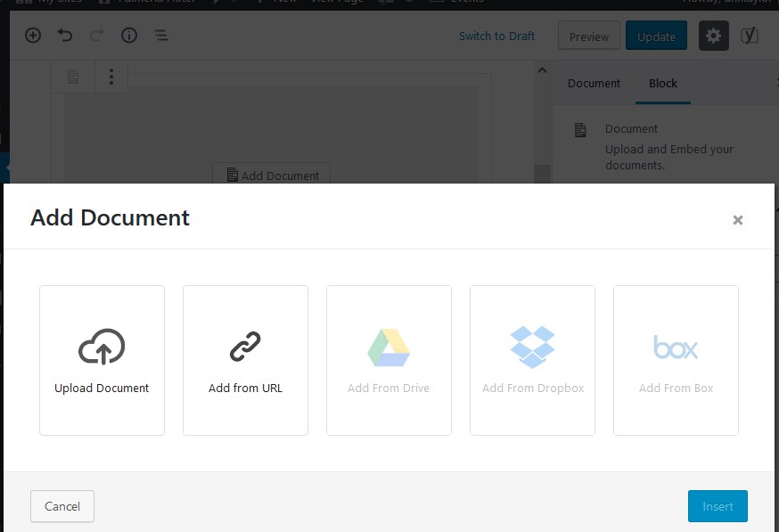The width and height of the screenshot is (779, 532).
Task: Click the editor scrollbar thumb
Action: click(x=542, y=174)
